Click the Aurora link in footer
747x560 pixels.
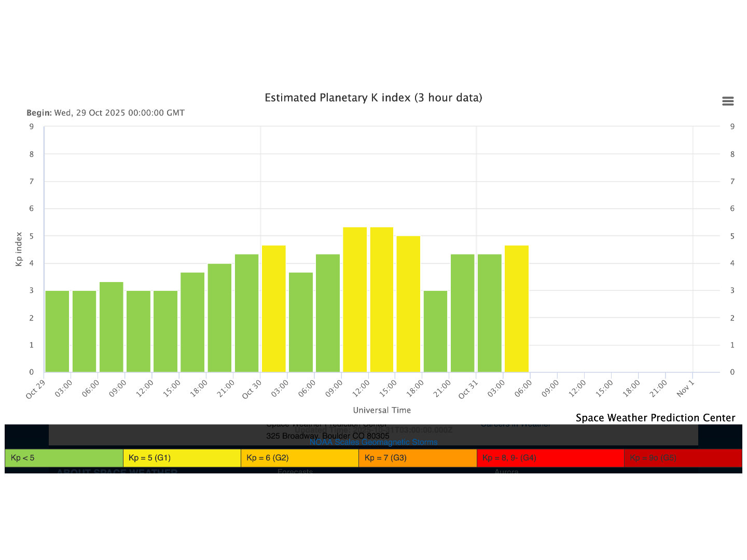(x=506, y=471)
